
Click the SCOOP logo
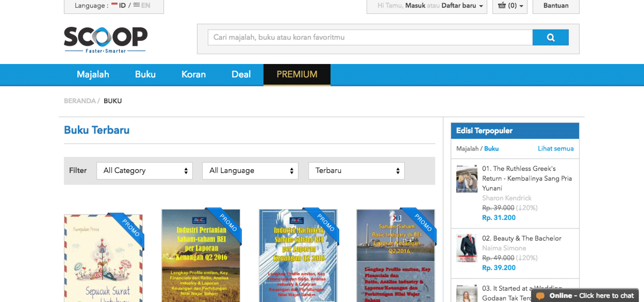tap(105, 39)
